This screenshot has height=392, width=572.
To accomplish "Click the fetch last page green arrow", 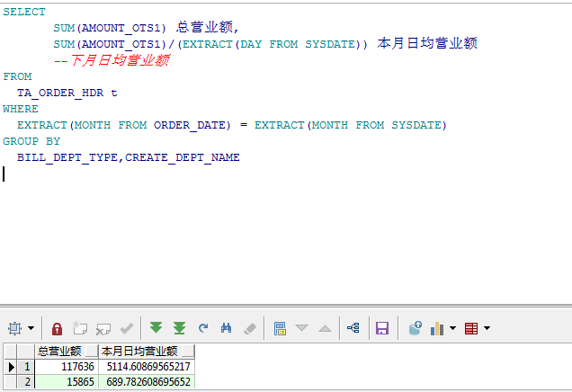I will tap(179, 328).
